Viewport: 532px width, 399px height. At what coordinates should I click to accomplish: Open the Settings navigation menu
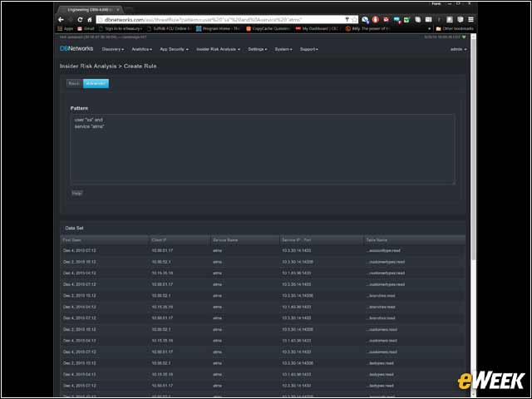tap(257, 49)
